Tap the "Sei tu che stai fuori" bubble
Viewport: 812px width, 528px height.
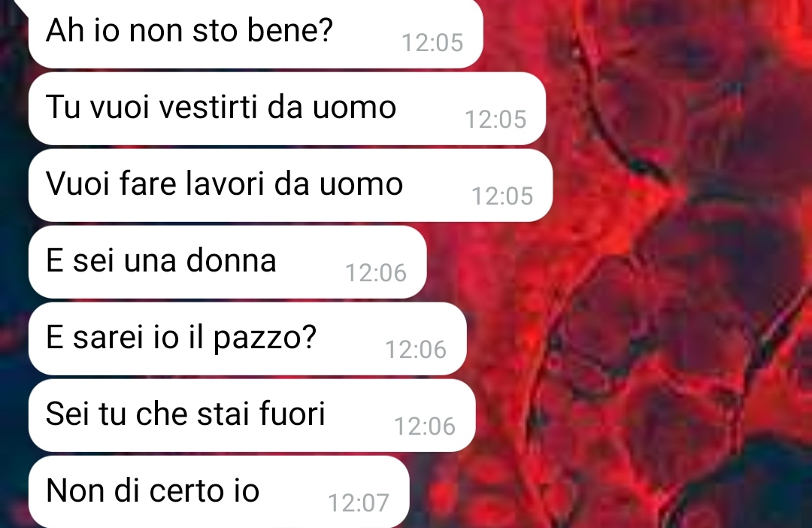[x=252, y=416]
